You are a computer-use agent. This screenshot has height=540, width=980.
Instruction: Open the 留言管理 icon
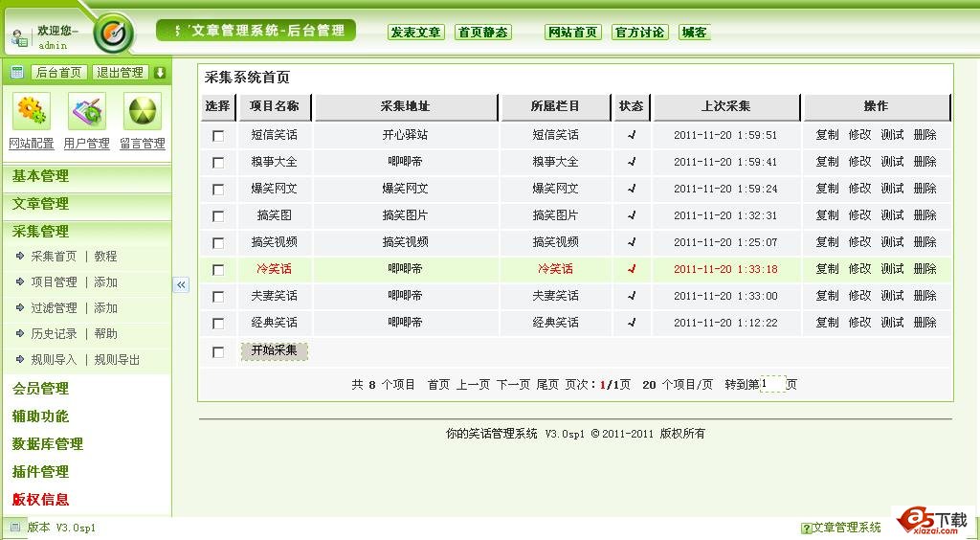click(x=143, y=111)
